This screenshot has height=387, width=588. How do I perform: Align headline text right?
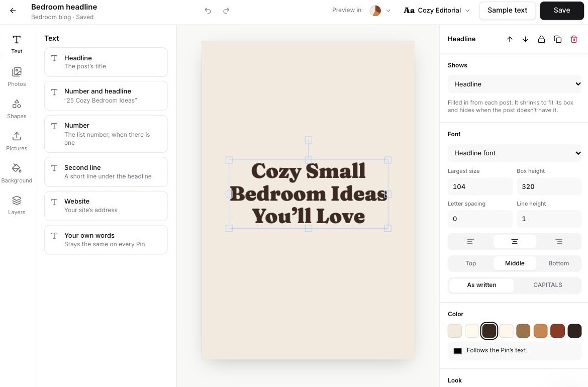(559, 242)
